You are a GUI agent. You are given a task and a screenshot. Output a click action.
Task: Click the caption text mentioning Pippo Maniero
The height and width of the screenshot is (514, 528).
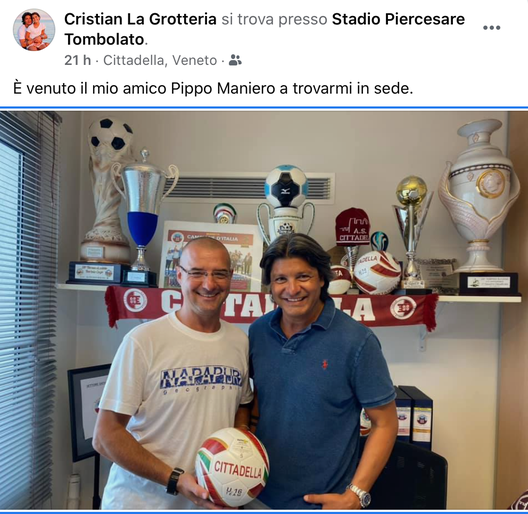[213, 89]
